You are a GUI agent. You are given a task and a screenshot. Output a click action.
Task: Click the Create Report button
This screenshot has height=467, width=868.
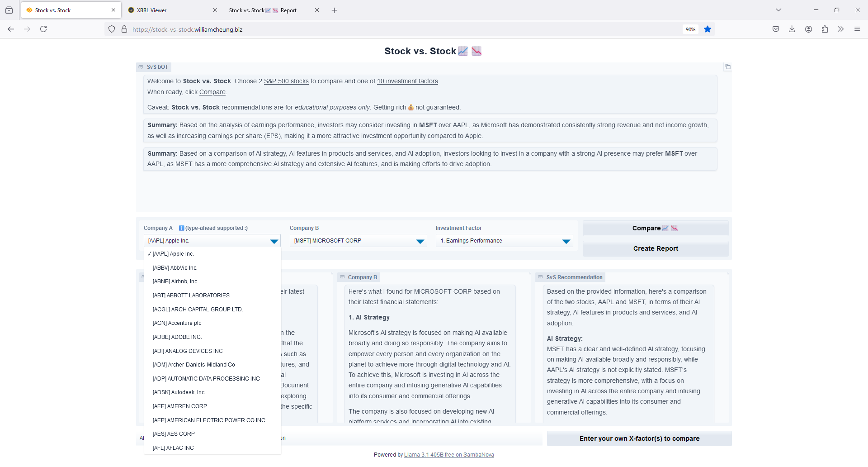(656, 249)
